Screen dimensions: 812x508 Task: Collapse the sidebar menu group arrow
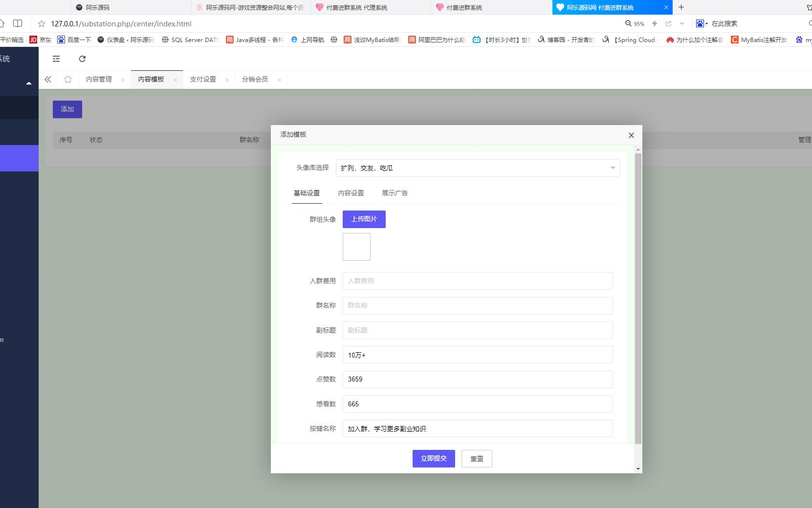coord(29,84)
